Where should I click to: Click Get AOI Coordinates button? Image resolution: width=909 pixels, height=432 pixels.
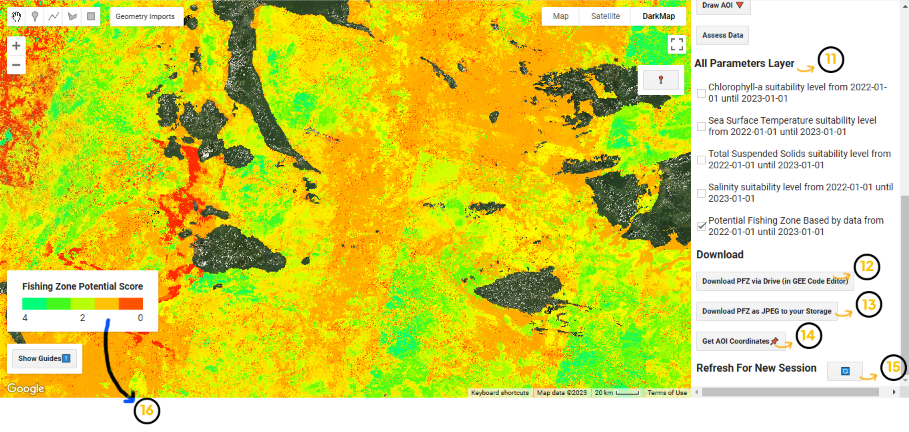coord(738,341)
